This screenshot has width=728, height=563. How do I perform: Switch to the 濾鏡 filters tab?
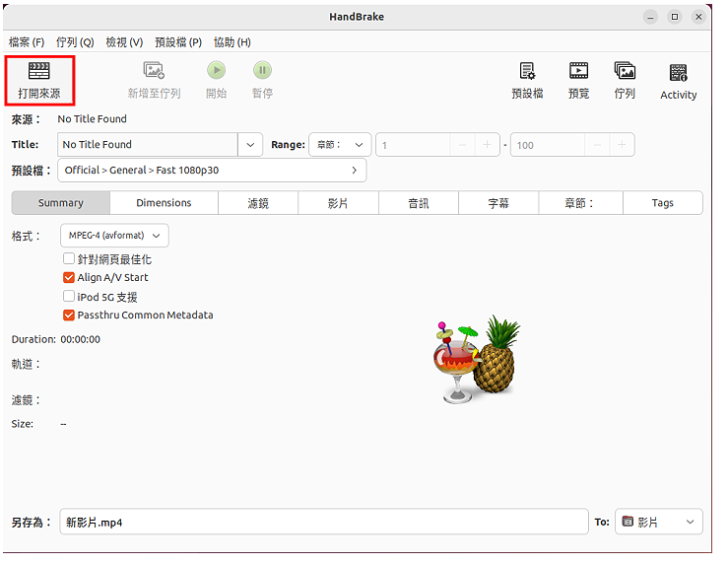(x=258, y=203)
